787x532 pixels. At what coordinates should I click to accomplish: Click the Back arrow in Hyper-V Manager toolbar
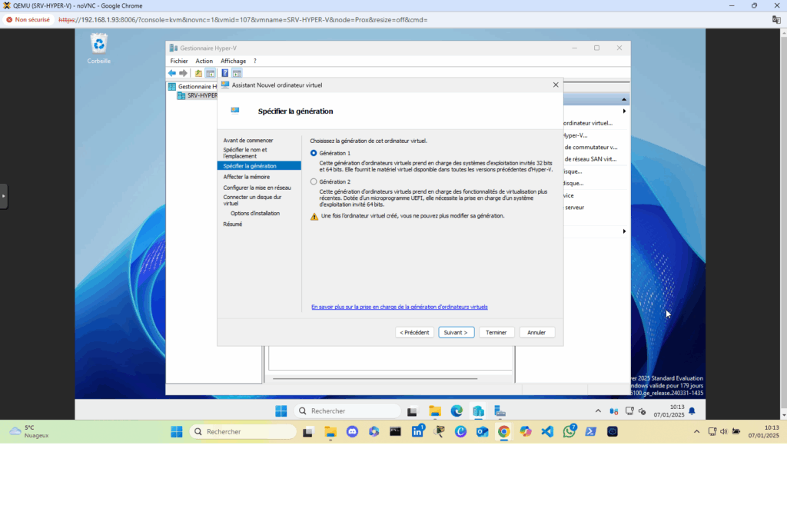[x=172, y=73]
